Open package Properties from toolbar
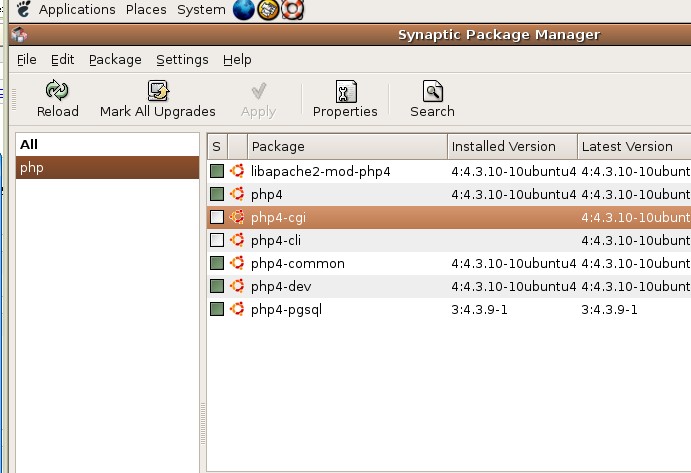Screen dimensions: 691x473 346,91
